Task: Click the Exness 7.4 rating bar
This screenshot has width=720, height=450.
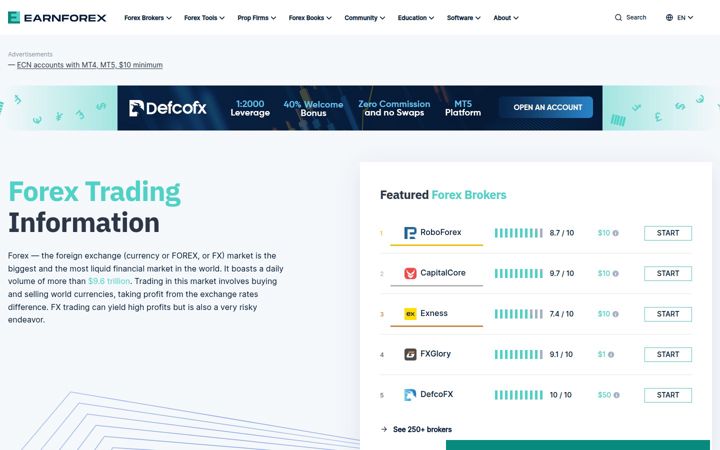Action: (x=518, y=314)
